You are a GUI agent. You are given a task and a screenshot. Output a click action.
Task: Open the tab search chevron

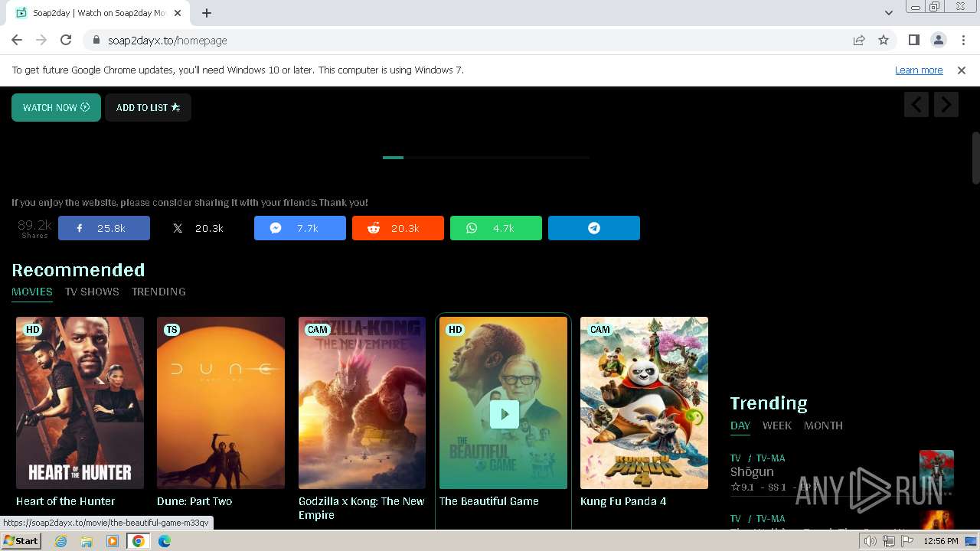(888, 13)
